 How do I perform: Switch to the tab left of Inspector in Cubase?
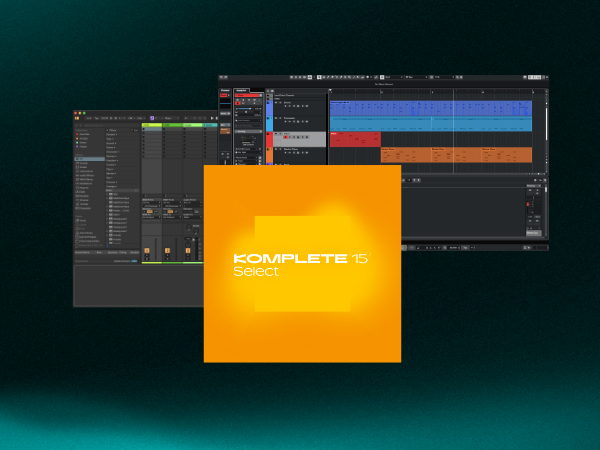point(225,91)
